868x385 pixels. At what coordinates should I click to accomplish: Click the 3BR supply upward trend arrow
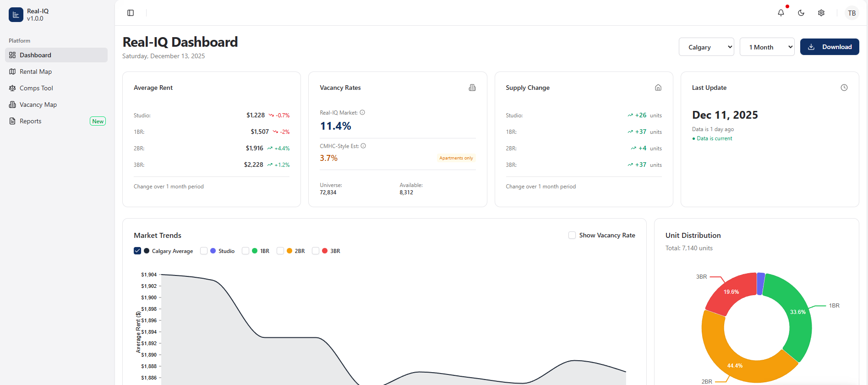pos(630,165)
